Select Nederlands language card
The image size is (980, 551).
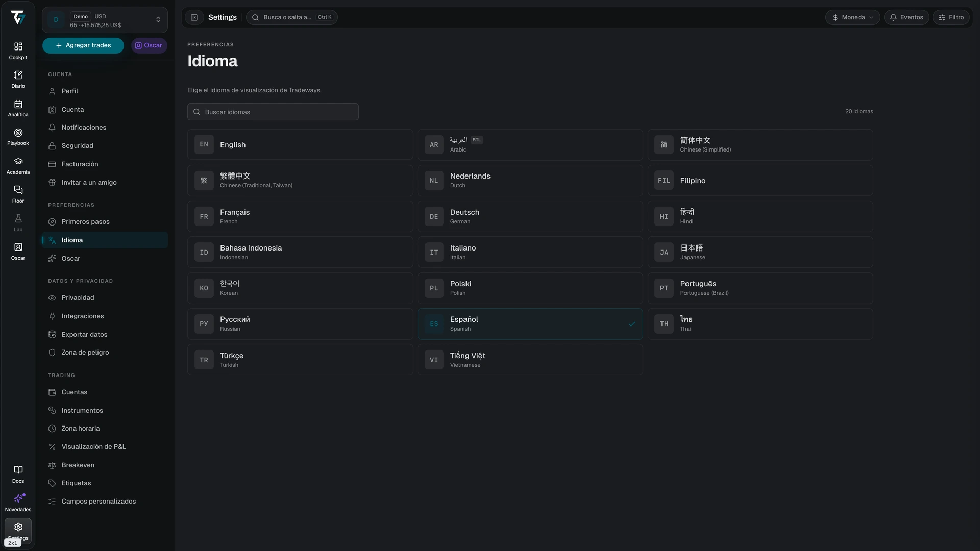coord(530,181)
